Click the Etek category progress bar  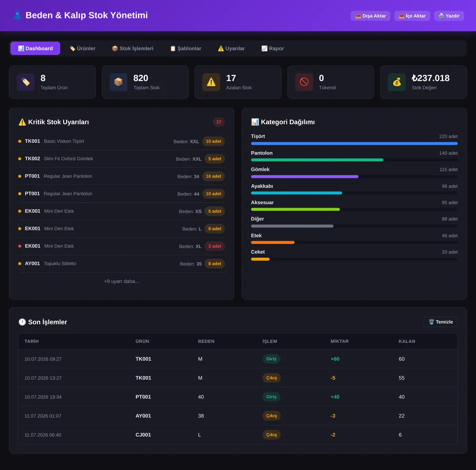pos(354,243)
